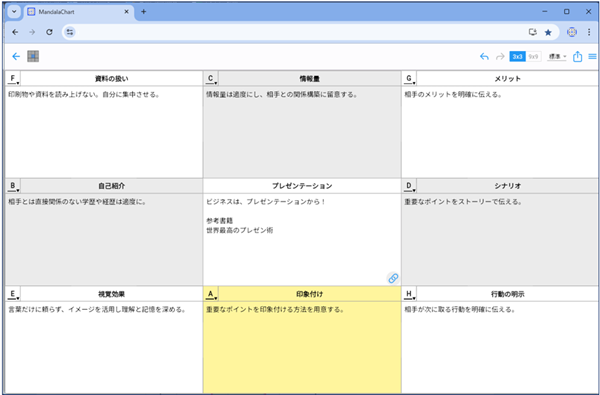Bookmark this page with the star icon
The height and width of the screenshot is (395, 600).
click(x=548, y=32)
